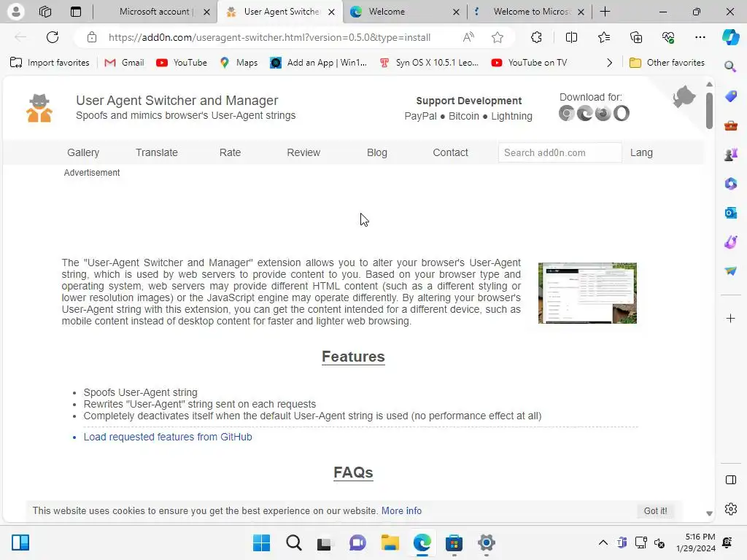Refresh the page with the reload icon
The image size is (747, 560).
(53, 37)
